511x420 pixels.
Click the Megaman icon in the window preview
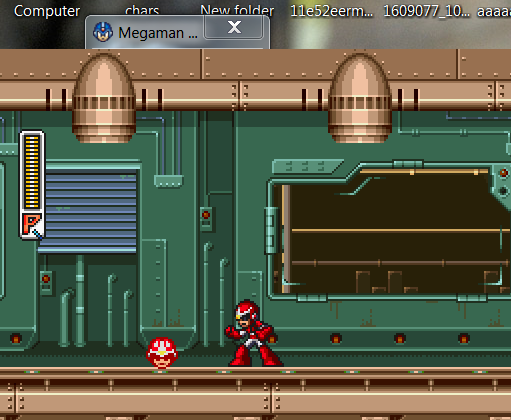103,32
